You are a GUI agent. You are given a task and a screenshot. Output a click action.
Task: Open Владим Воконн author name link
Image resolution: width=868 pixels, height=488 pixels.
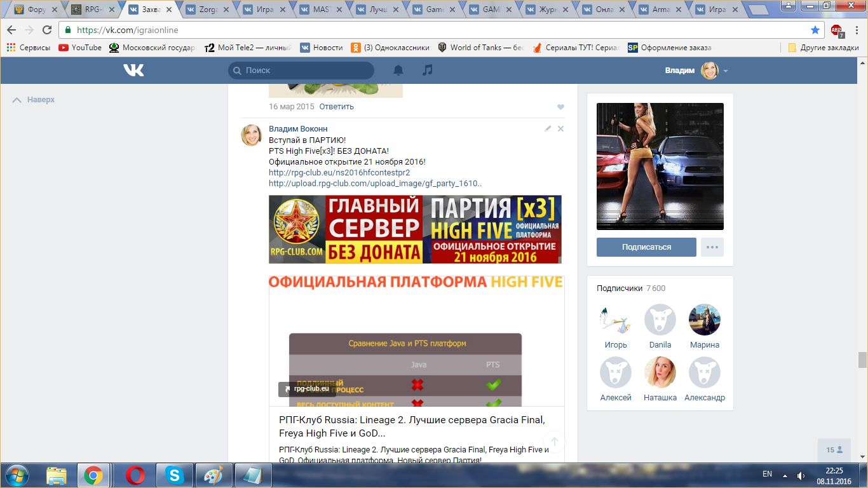pos(298,129)
